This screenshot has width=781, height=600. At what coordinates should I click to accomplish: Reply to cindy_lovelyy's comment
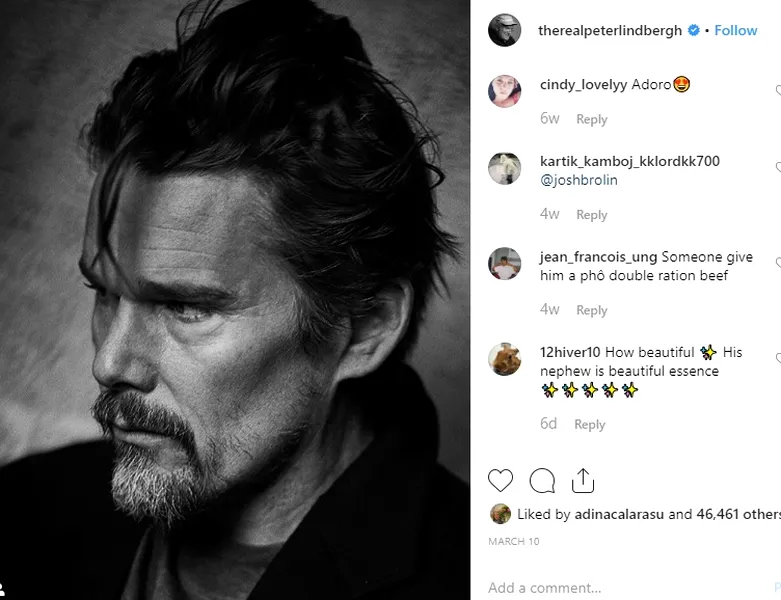click(x=591, y=120)
